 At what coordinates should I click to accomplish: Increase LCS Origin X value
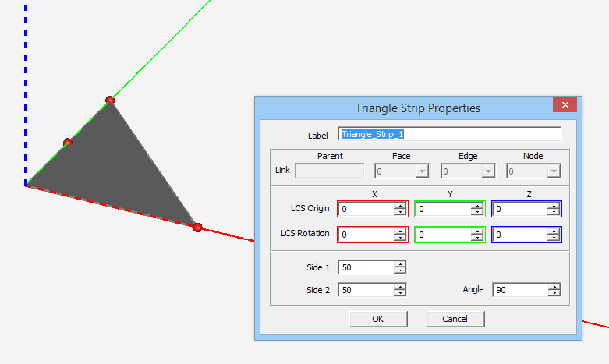point(400,206)
